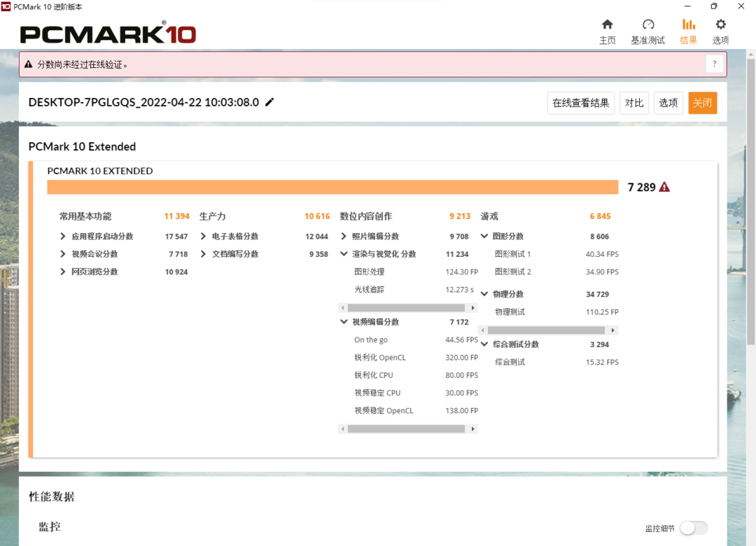Click right arrow of rendering section scrollbar
The width and height of the screenshot is (756, 546).
click(472, 308)
